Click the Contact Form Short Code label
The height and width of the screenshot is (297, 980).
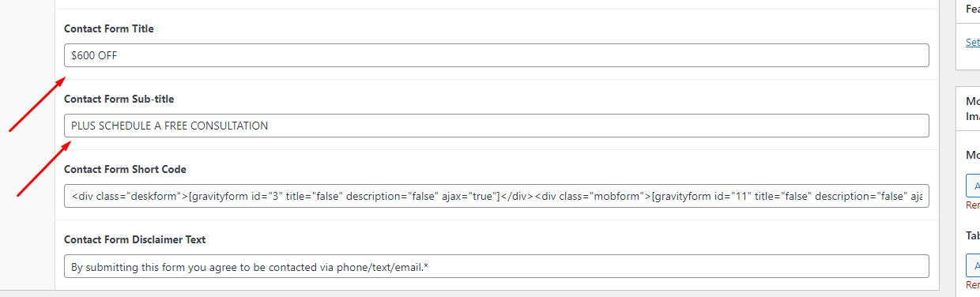coord(125,170)
